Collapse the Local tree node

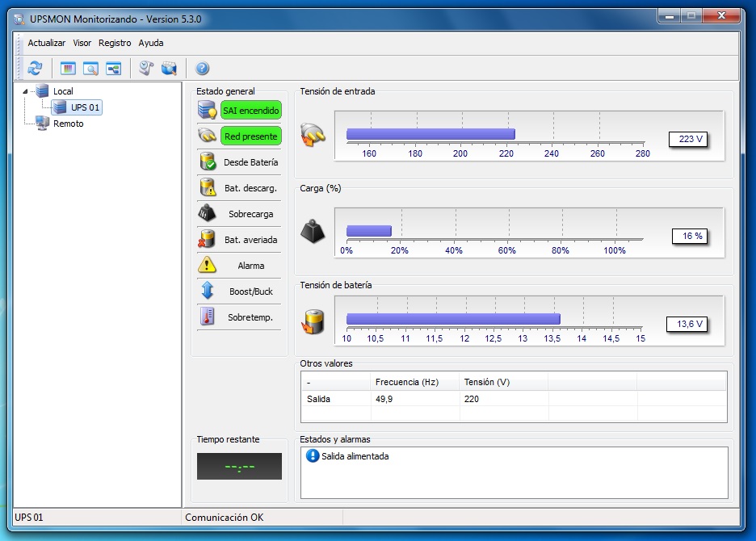tap(25, 91)
